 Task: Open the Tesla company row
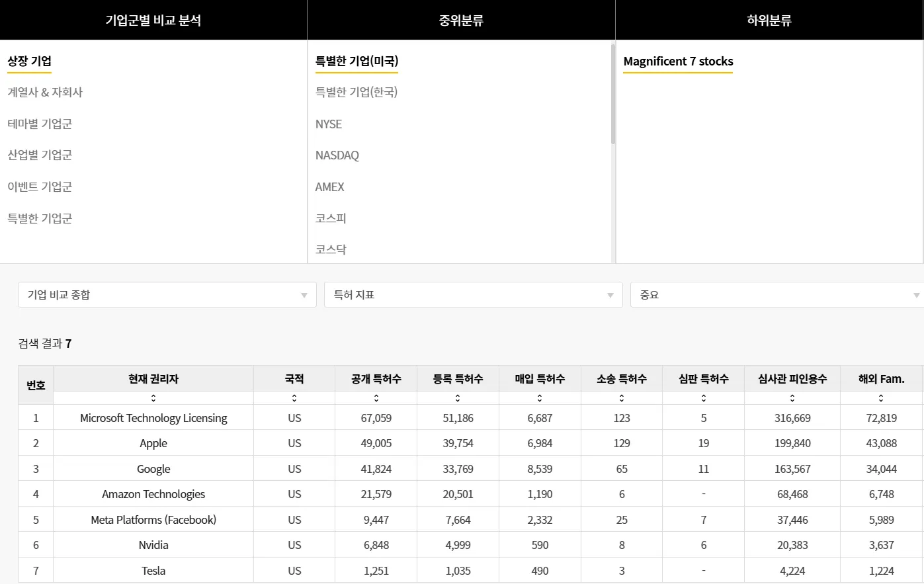click(153, 571)
